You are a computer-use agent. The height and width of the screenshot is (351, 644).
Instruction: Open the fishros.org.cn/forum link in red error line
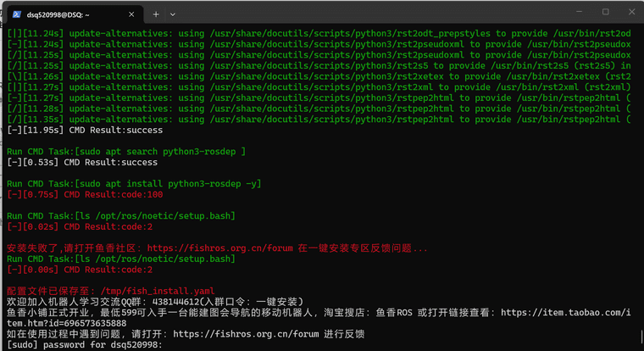(x=219, y=248)
